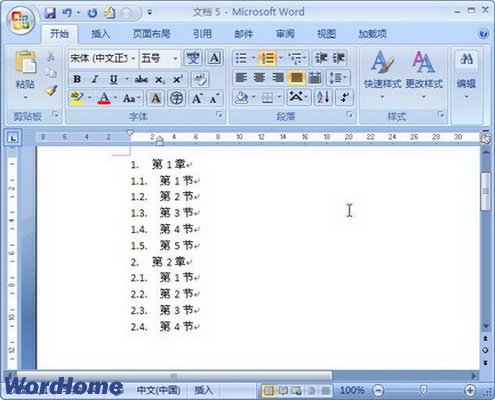Switch to print layout view
This screenshot has height=400, width=495.
(x=269, y=390)
